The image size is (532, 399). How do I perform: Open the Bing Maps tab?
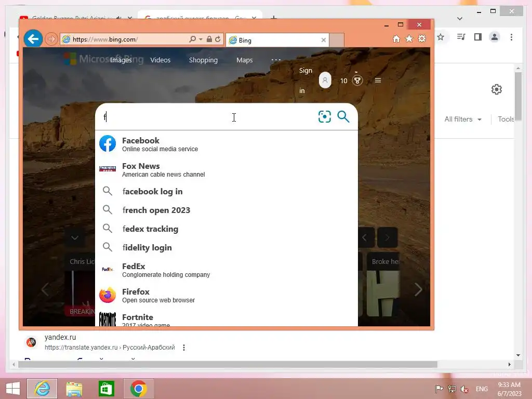click(x=244, y=60)
